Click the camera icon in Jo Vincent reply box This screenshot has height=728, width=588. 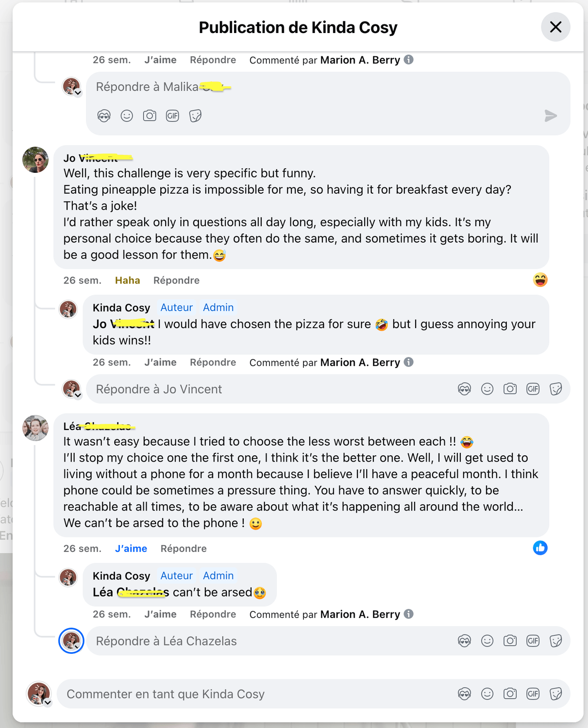pyautogui.click(x=510, y=389)
